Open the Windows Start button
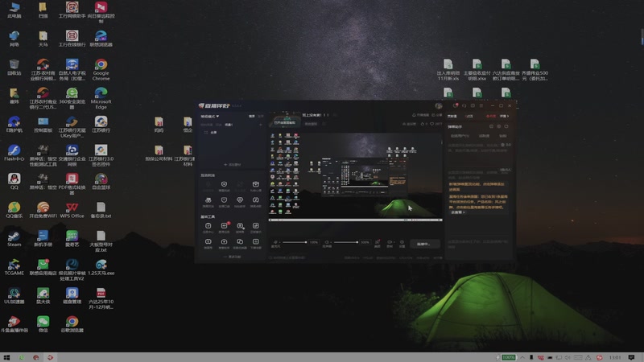Viewport: 644px width, 362px height. 6,357
